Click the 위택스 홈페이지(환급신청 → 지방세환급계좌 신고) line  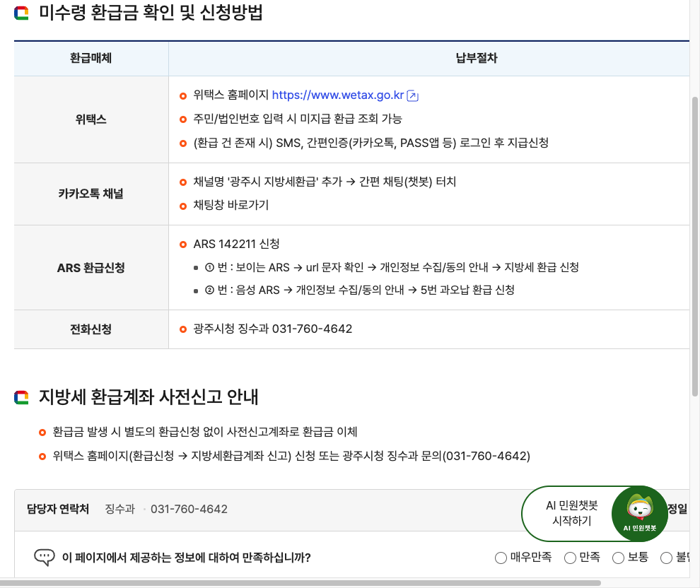click(291, 456)
